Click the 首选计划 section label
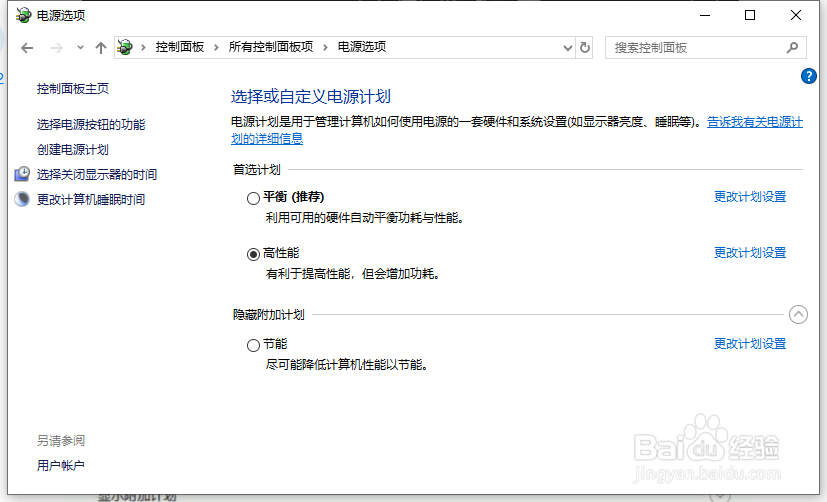Image resolution: width=827 pixels, height=502 pixels. [257, 170]
